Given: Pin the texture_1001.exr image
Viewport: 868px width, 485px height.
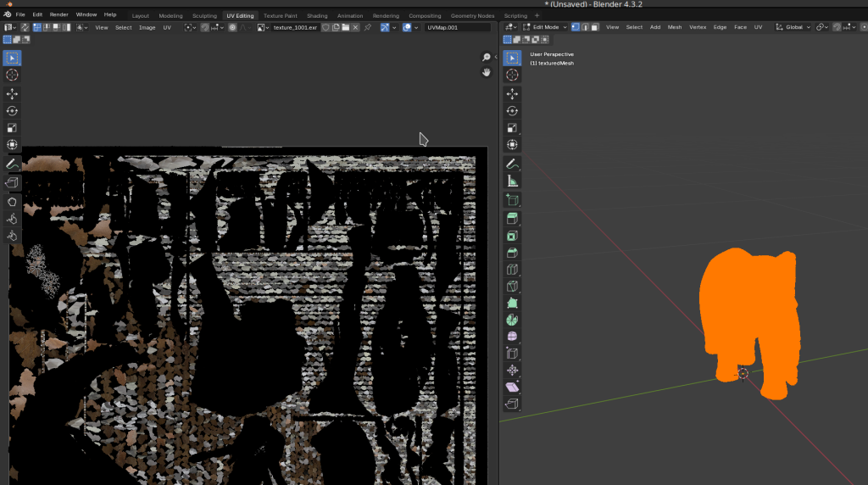Looking at the screenshot, I should [368, 27].
